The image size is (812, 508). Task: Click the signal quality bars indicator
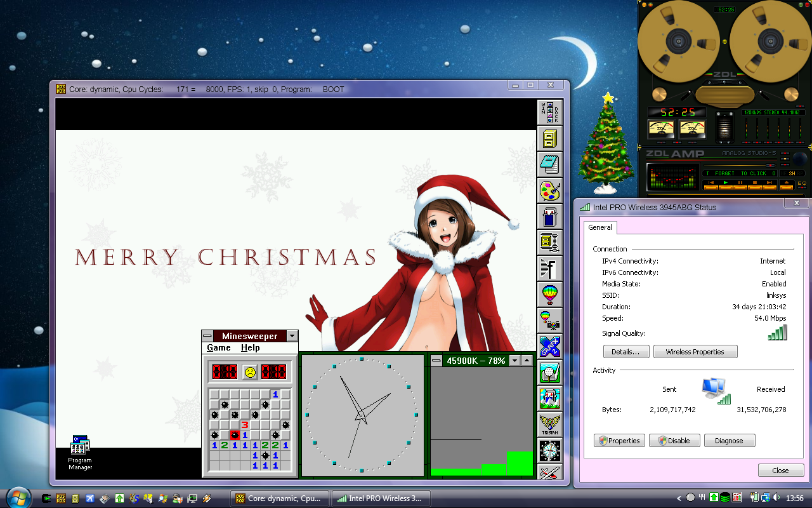777,333
